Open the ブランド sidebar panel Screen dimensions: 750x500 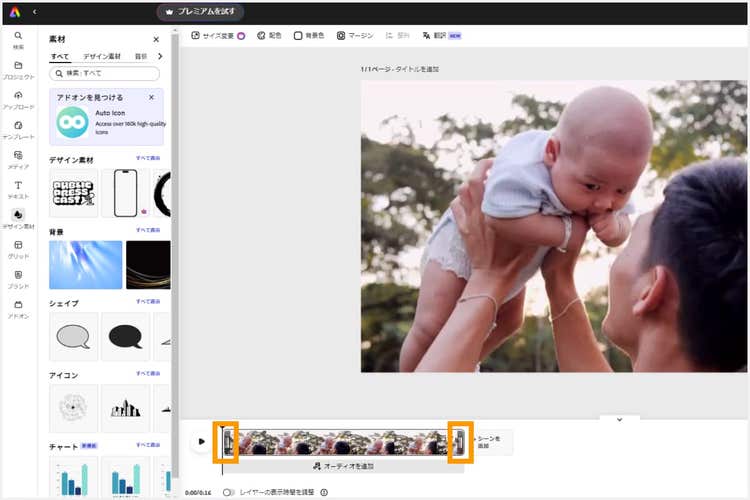pos(18,280)
